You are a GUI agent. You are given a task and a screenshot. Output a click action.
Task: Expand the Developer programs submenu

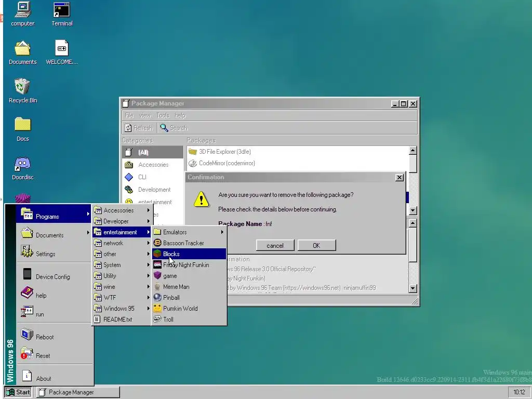[x=122, y=221]
